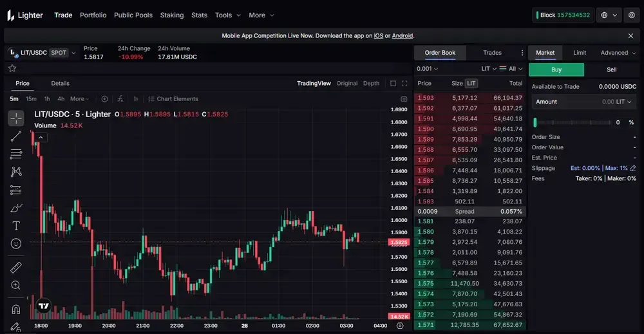Add LIT/USDC to favorites with star

[12, 68]
